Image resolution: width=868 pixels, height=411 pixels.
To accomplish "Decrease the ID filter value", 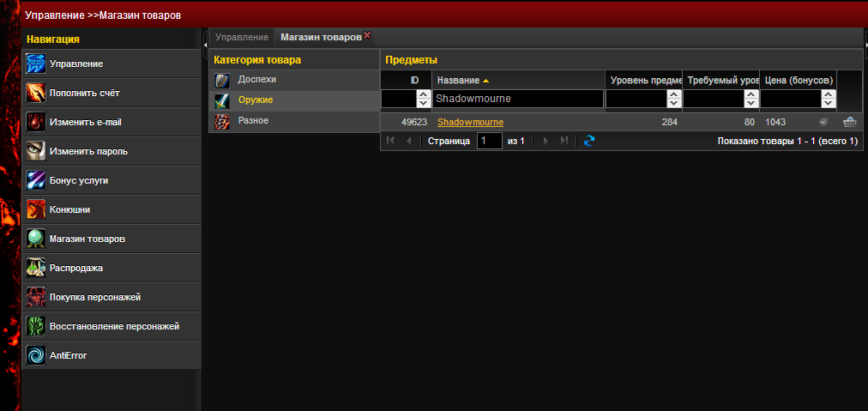I will 424,104.
